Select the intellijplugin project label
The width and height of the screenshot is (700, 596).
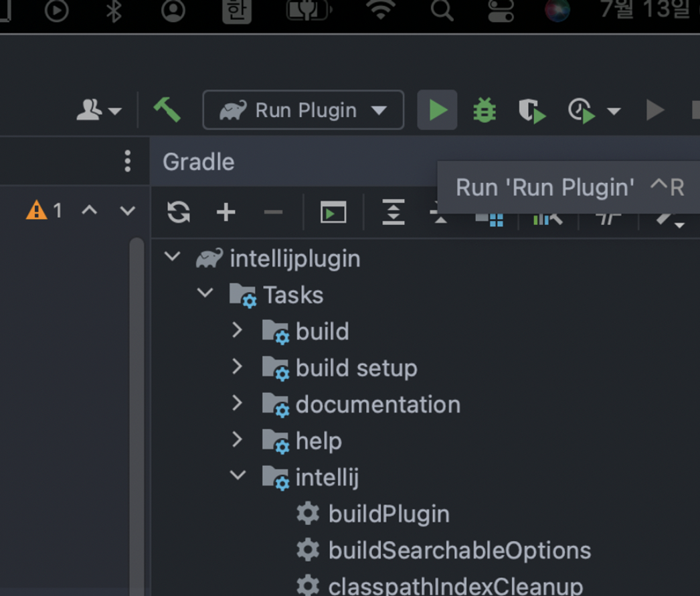click(295, 259)
